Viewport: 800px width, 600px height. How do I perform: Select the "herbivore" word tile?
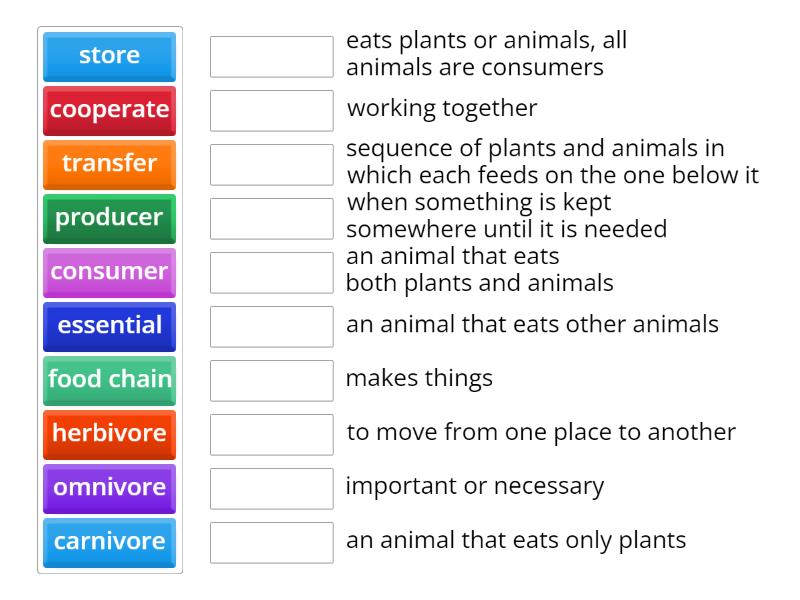point(109,434)
